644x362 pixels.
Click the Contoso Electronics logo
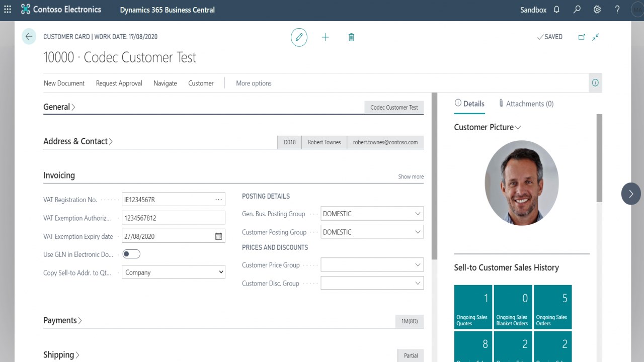(61, 10)
